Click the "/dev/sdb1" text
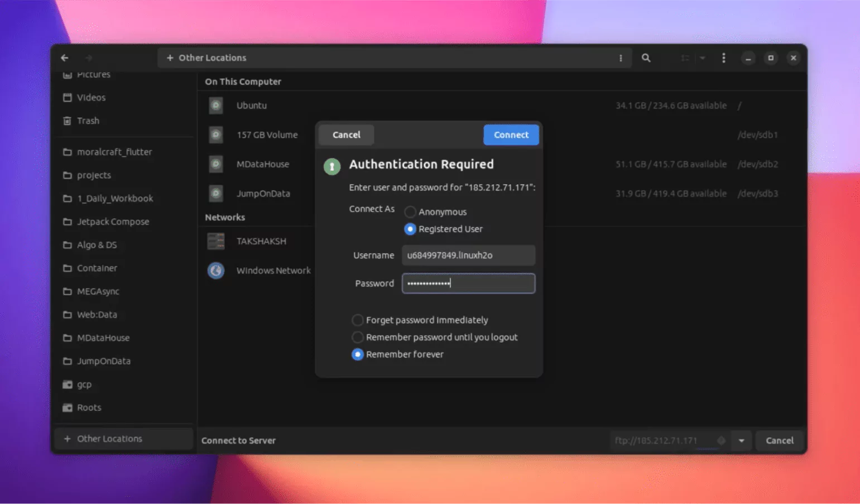This screenshot has width=860, height=504. pyautogui.click(x=757, y=135)
